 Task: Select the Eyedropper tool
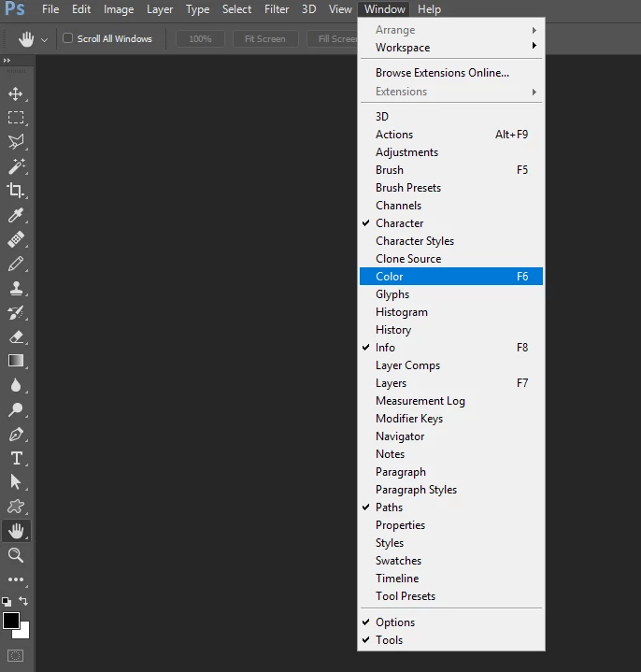tap(16, 215)
